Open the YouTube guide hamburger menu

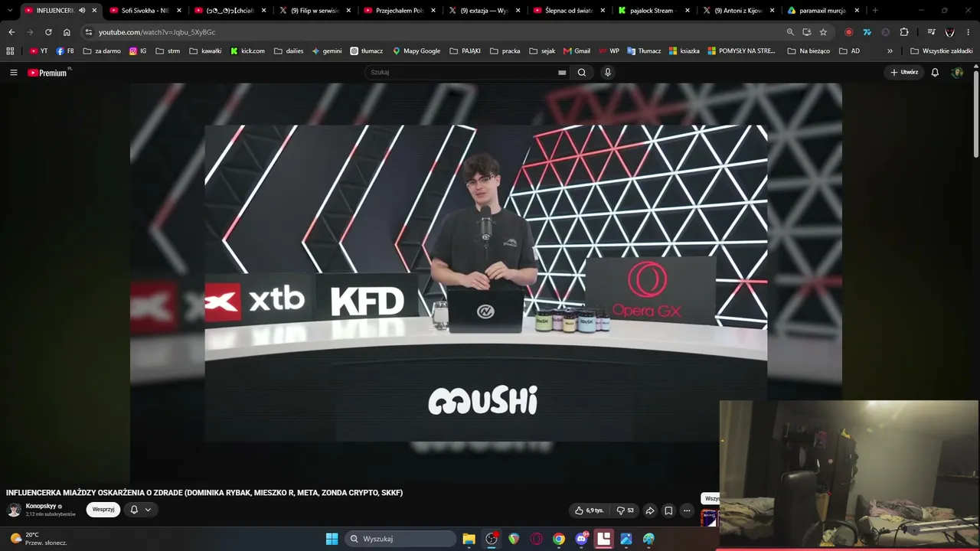click(14, 73)
